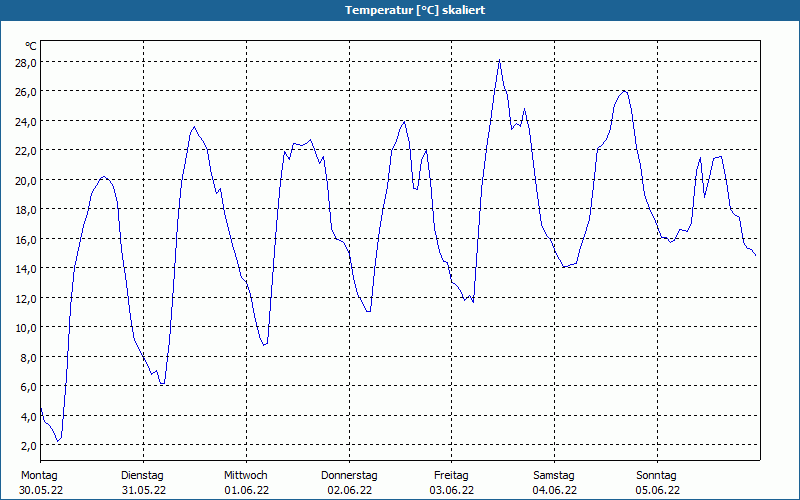The image size is (800, 500).
Task: Select the 16,0 axis label
Action: pos(26,240)
